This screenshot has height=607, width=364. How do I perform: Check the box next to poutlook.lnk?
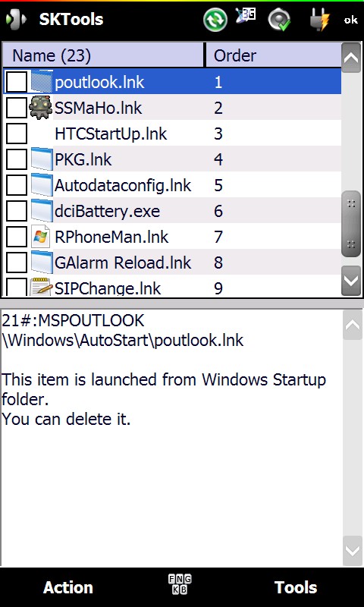coord(17,82)
